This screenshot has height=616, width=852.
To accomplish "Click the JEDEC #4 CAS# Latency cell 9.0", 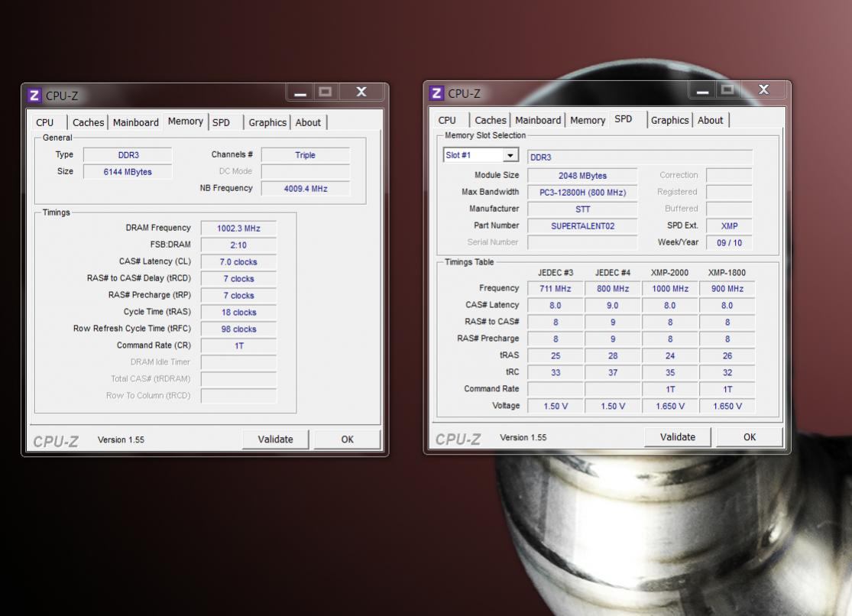I will pyautogui.click(x=613, y=306).
